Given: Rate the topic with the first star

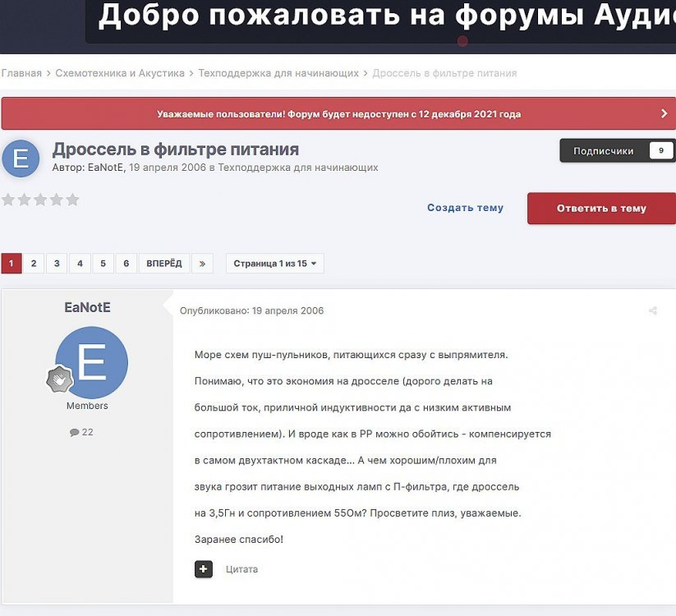Looking at the screenshot, I should [7, 200].
